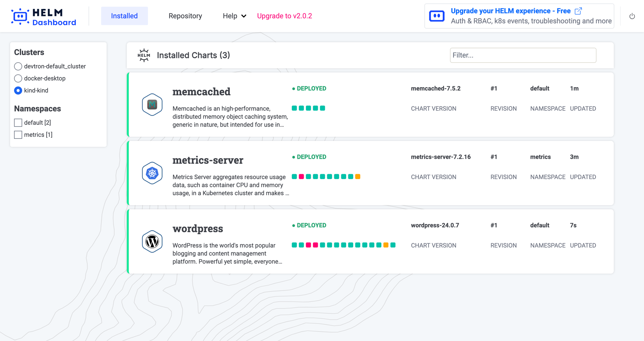Open the wordpress chart title
The height and width of the screenshot is (341, 644).
[198, 229]
